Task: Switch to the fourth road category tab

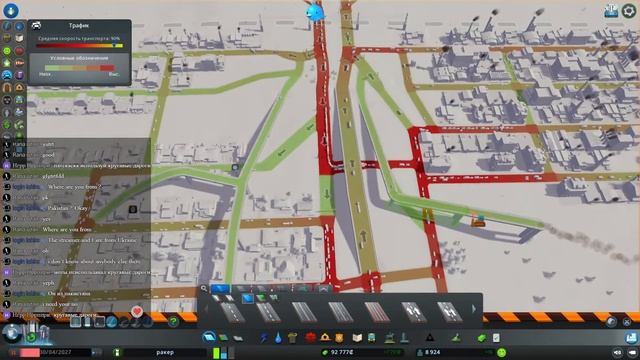Action: [x=282, y=289]
